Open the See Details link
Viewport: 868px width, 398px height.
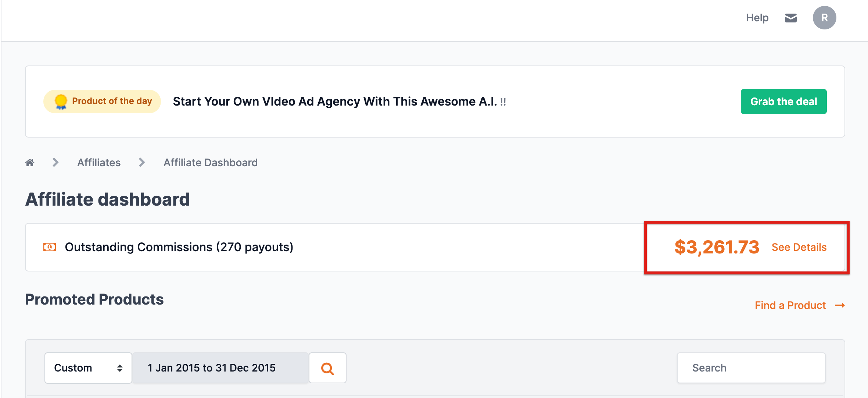[x=799, y=247]
